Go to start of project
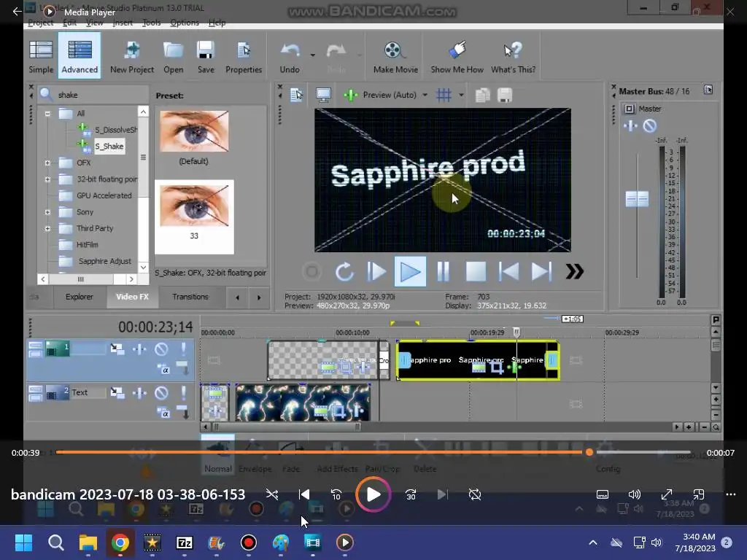Viewport: 747px width, 560px height. [x=508, y=272]
